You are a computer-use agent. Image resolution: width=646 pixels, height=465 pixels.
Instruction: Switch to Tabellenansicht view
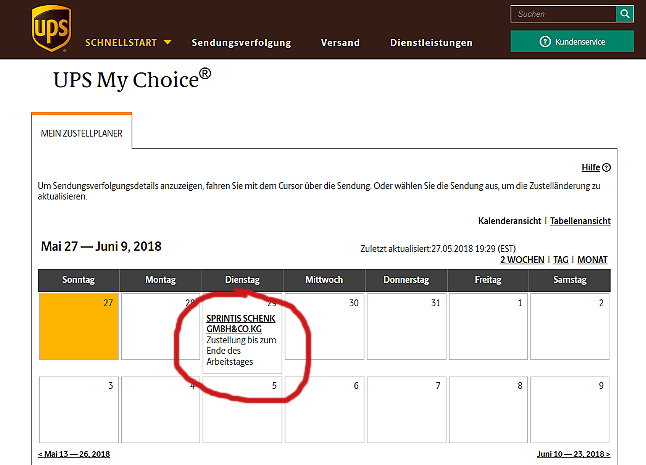point(580,221)
